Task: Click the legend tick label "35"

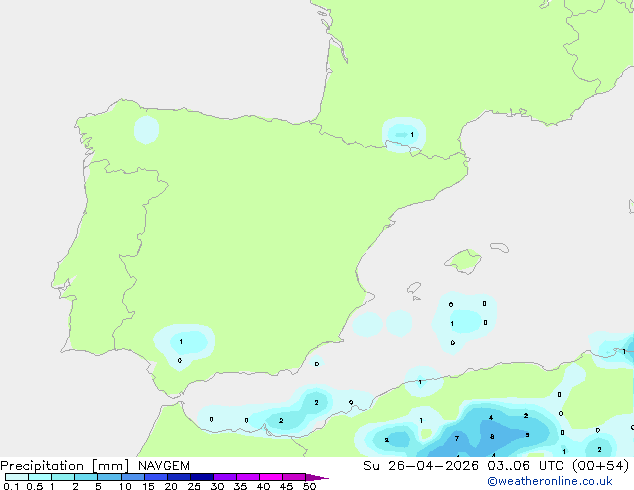Action: (240, 486)
